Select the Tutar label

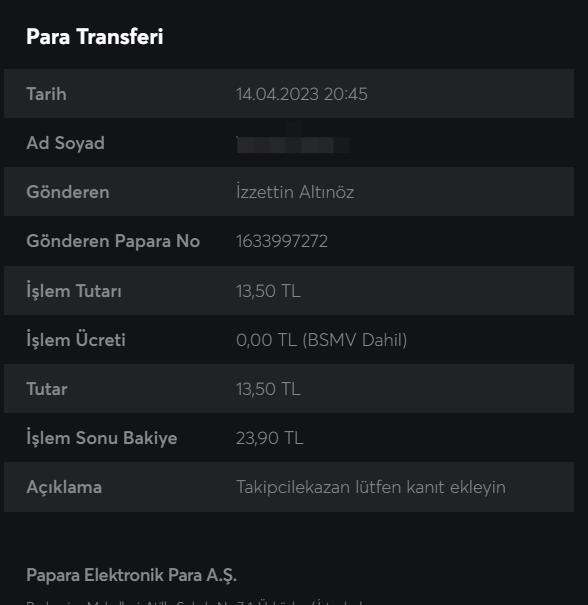(x=47, y=389)
